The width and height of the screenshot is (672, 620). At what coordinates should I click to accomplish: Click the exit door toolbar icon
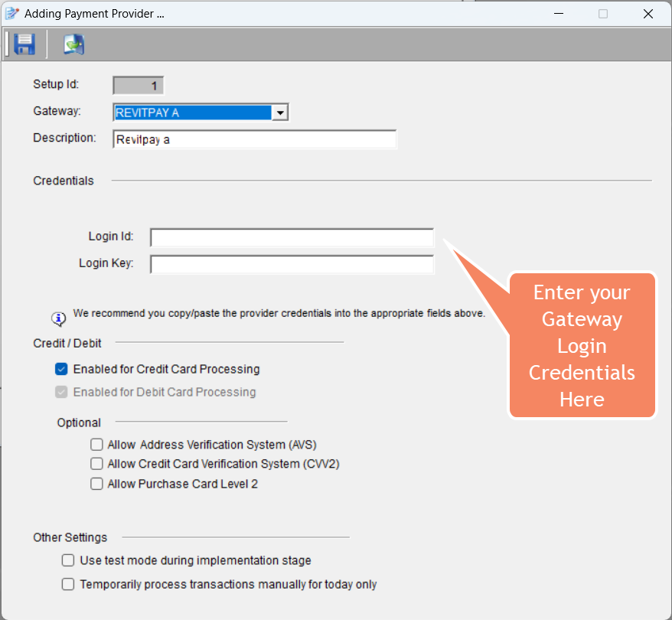[x=73, y=44]
